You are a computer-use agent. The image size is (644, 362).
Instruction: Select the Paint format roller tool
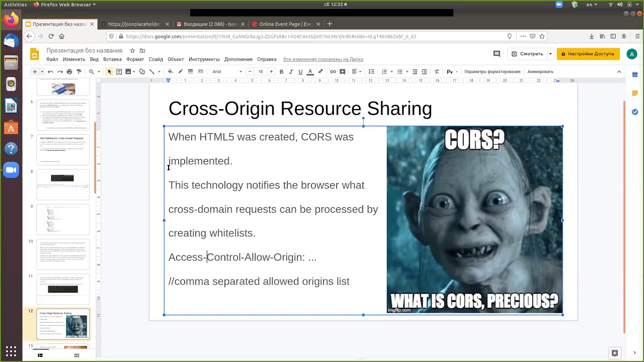[78, 71]
